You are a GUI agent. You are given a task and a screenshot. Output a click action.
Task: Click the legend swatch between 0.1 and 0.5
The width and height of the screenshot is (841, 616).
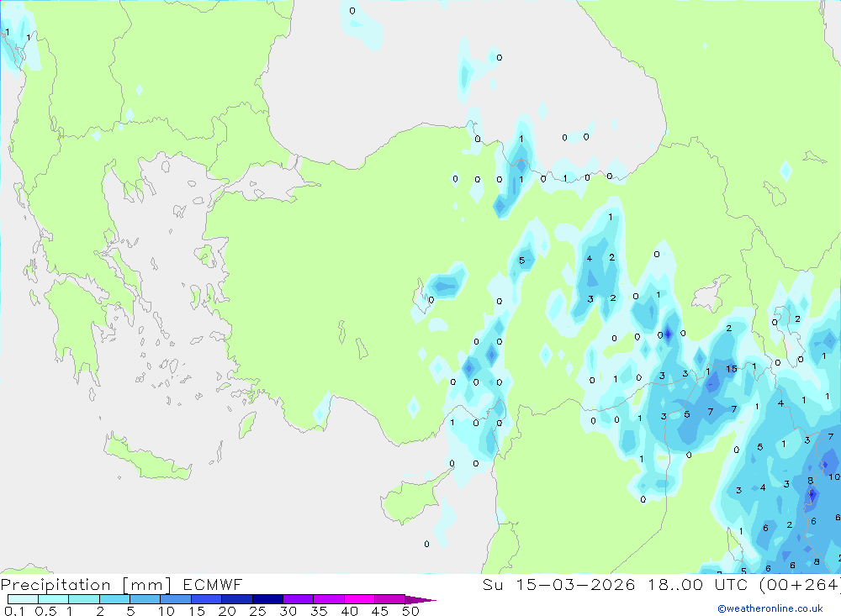pos(23,599)
